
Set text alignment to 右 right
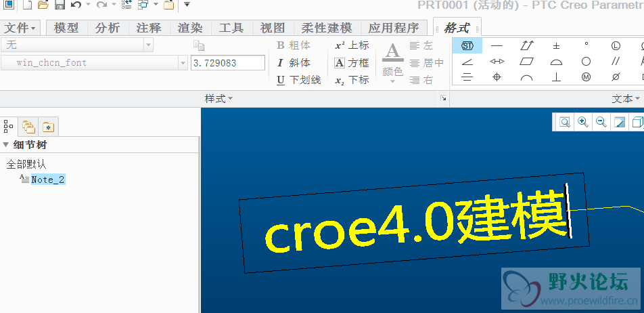point(421,80)
